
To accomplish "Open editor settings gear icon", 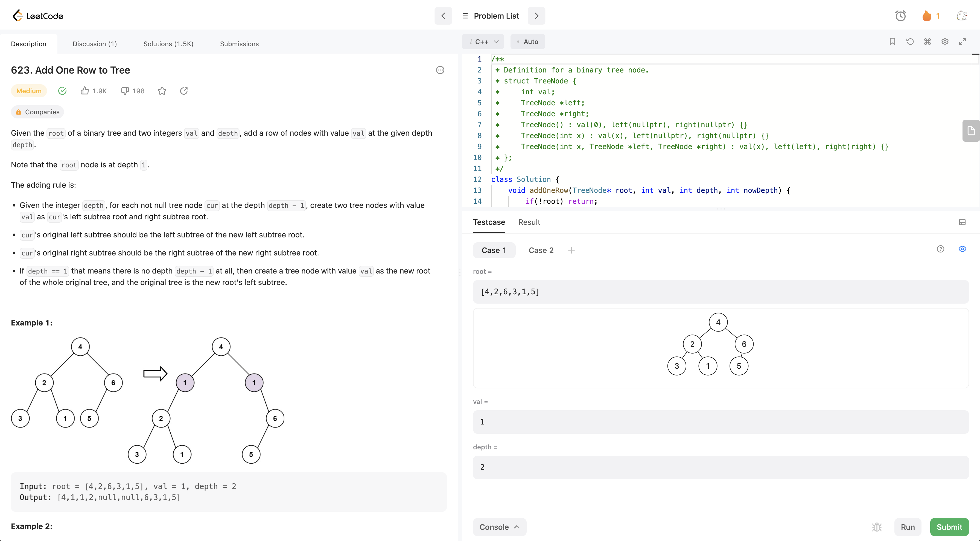I will click(x=945, y=42).
